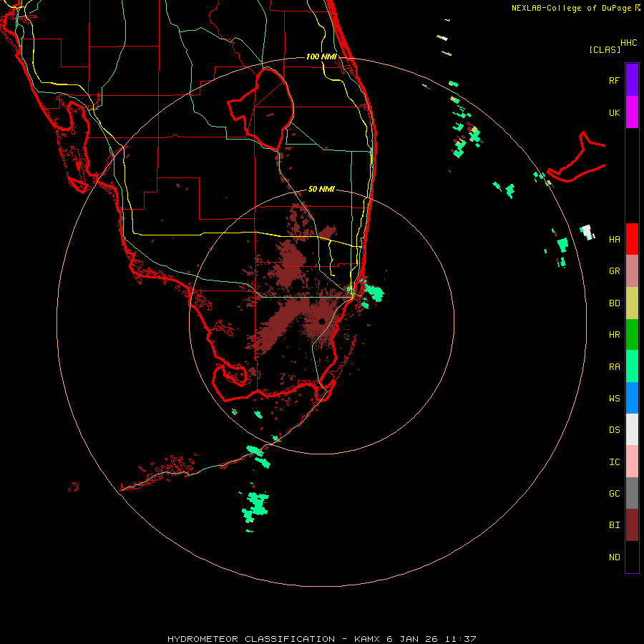Viewport: 644px width, 644px height.
Task: Pick the HR green legend swatch
Action: pyautogui.click(x=632, y=335)
